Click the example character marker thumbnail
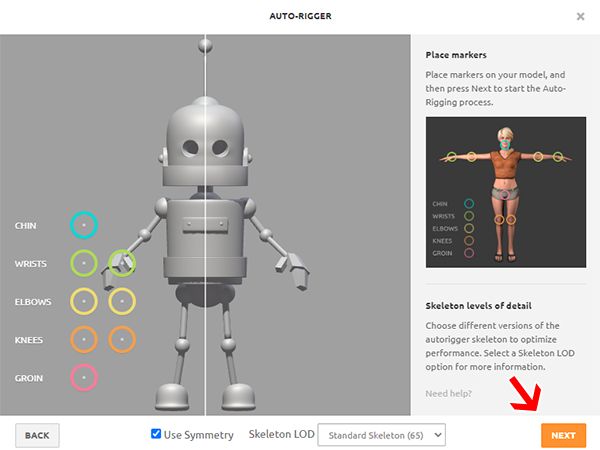600x450 pixels. click(505, 190)
